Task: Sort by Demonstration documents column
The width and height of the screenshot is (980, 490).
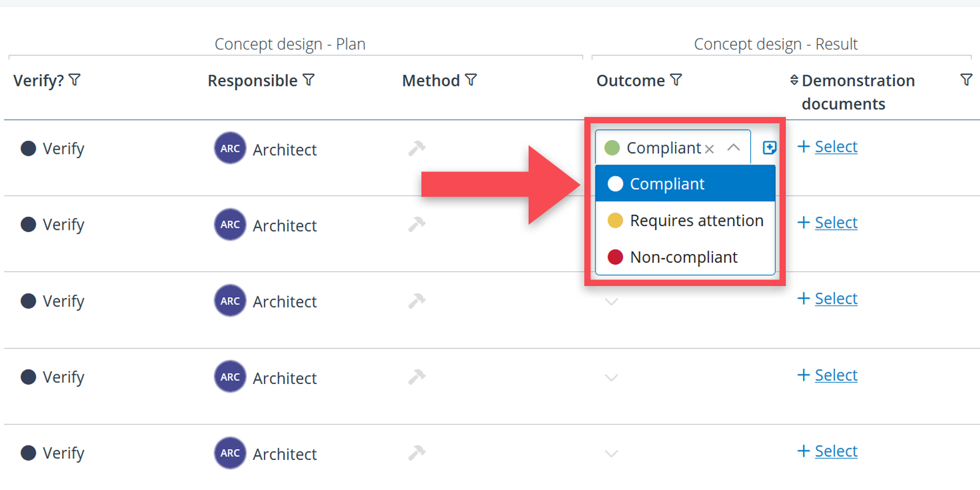Action: [794, 80]
